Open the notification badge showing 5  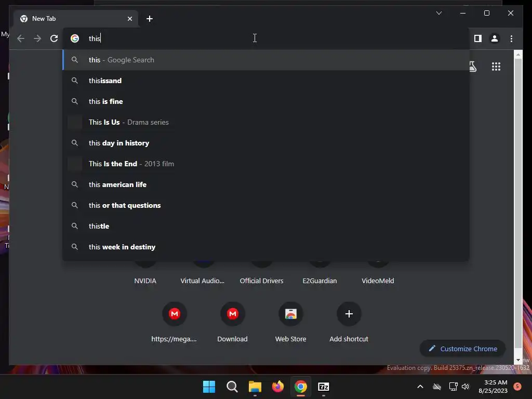(517, 386)
